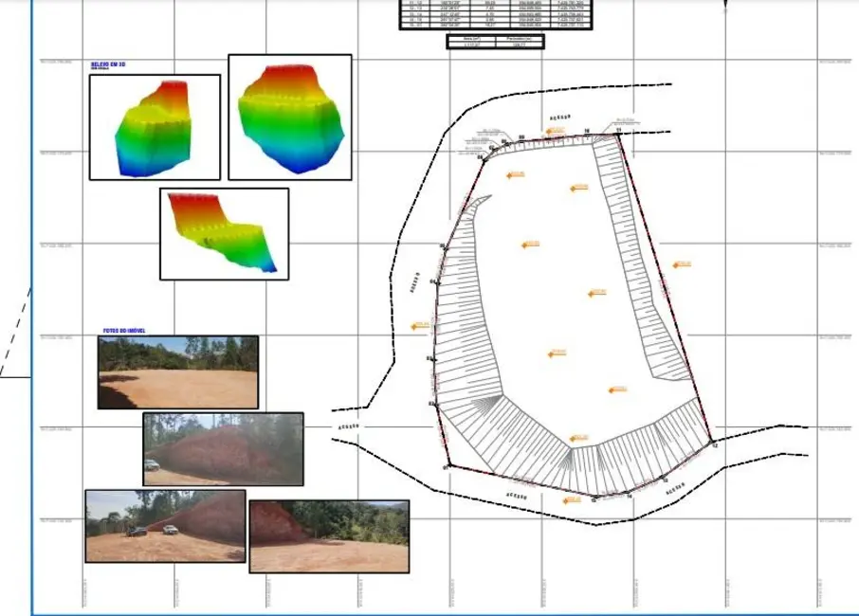Select the bottom-right property photo
859x616 pixels.
pos(329,536)
